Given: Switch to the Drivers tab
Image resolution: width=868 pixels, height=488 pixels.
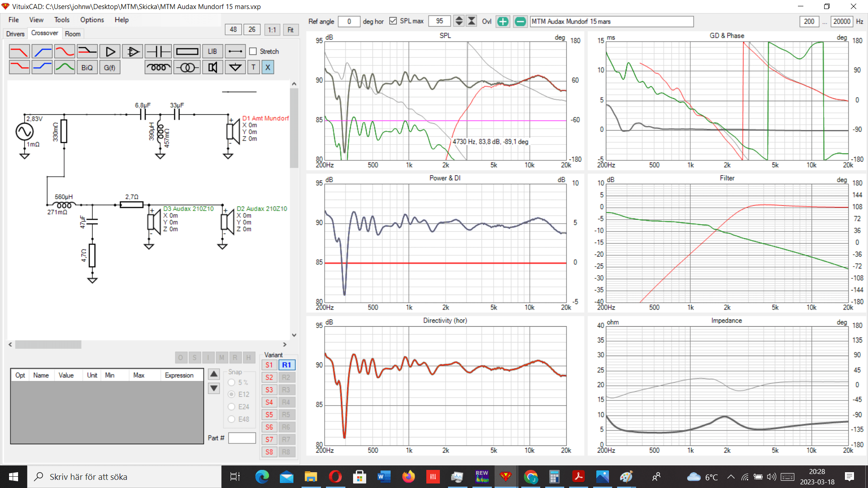Looking at the screenshot, I should pos(15,34).
